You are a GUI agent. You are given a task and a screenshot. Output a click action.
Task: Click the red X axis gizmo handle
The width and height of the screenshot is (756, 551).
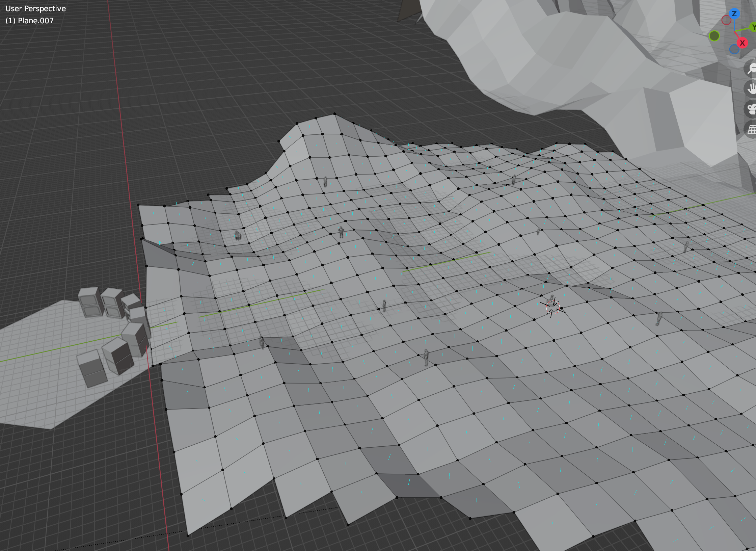click(742, 43)
